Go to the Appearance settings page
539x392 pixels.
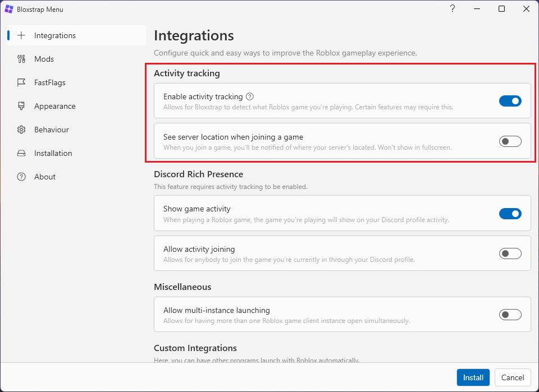tap(54, 106)
